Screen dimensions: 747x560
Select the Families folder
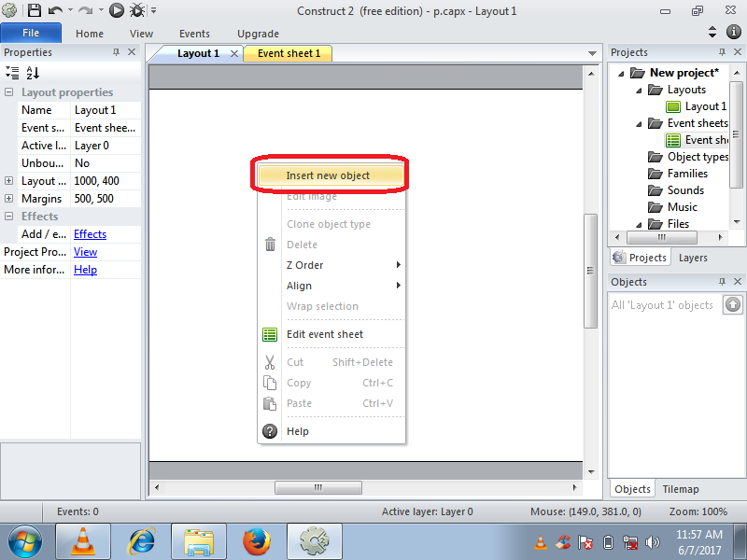pos(678,174)
